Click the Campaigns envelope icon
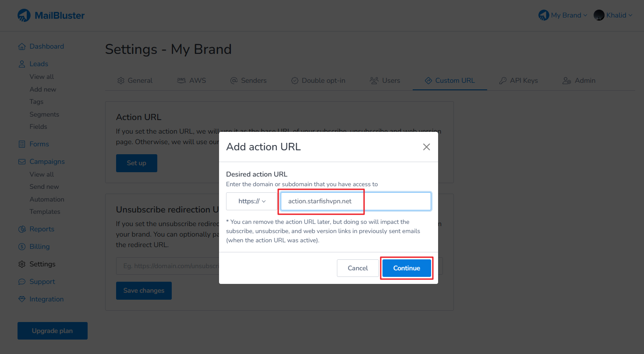The height and width of the screenshot is (354, 644). [x=22, y=162]
